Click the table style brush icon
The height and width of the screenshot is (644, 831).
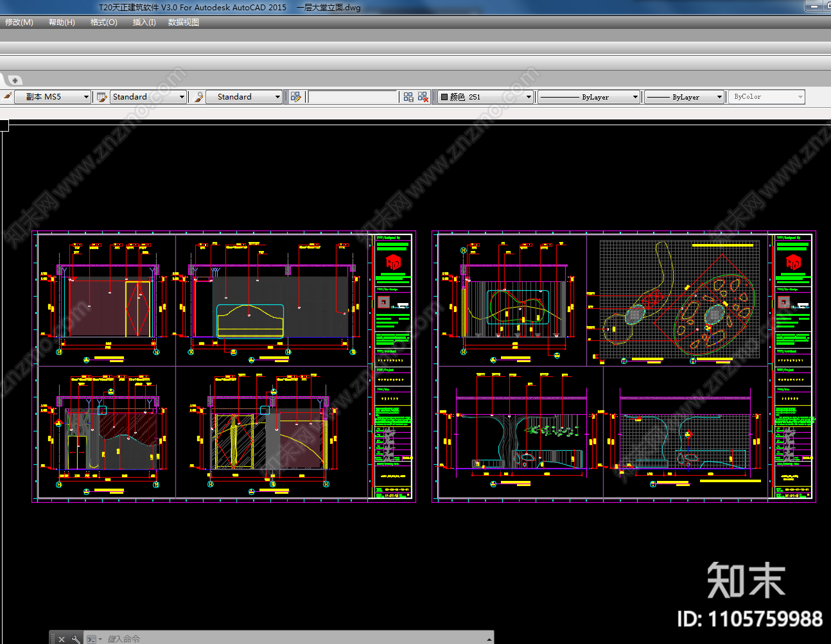[x=198, y=97]
